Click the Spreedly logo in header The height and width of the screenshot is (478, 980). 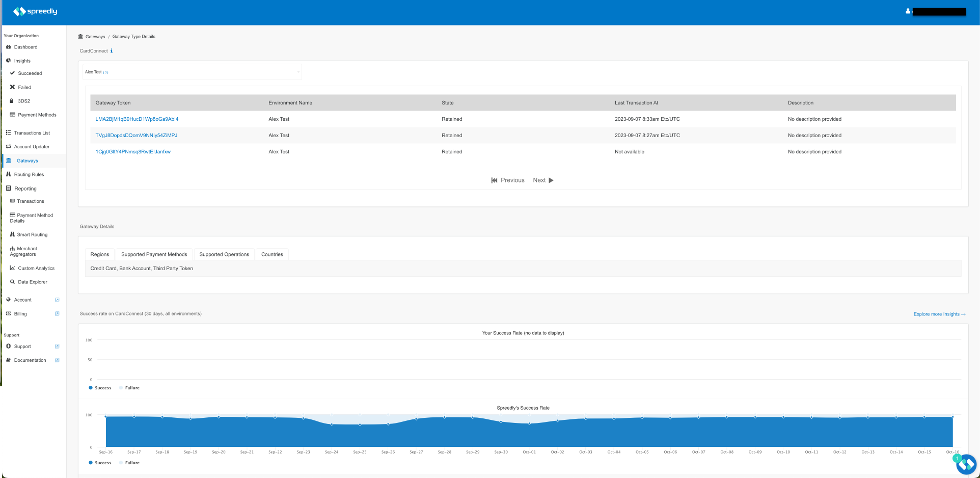pos(35,11)
